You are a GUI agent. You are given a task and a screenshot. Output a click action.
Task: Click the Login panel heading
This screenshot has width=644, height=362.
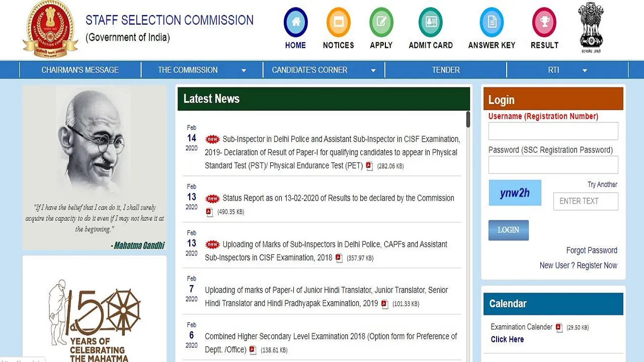pos(501,100)
